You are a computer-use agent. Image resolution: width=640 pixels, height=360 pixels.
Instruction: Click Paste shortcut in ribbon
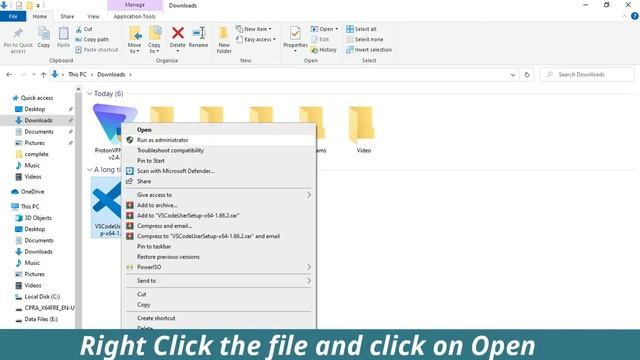[x=97, y=49]
